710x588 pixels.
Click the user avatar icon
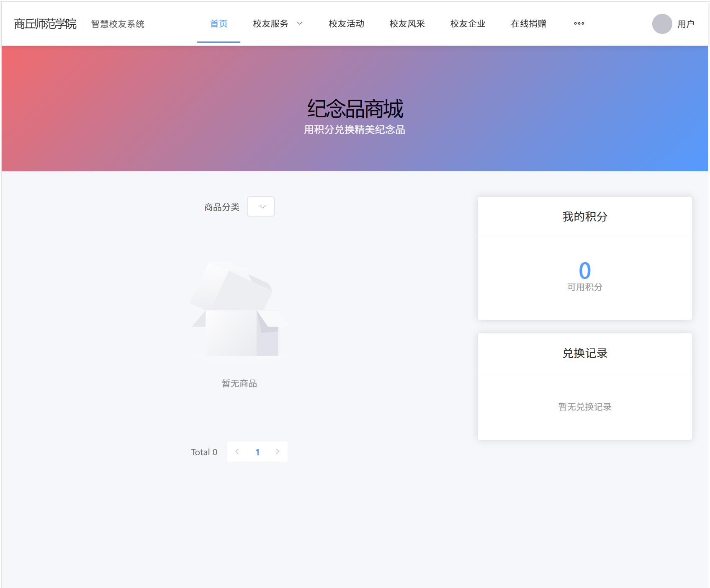tap(662, 24)
